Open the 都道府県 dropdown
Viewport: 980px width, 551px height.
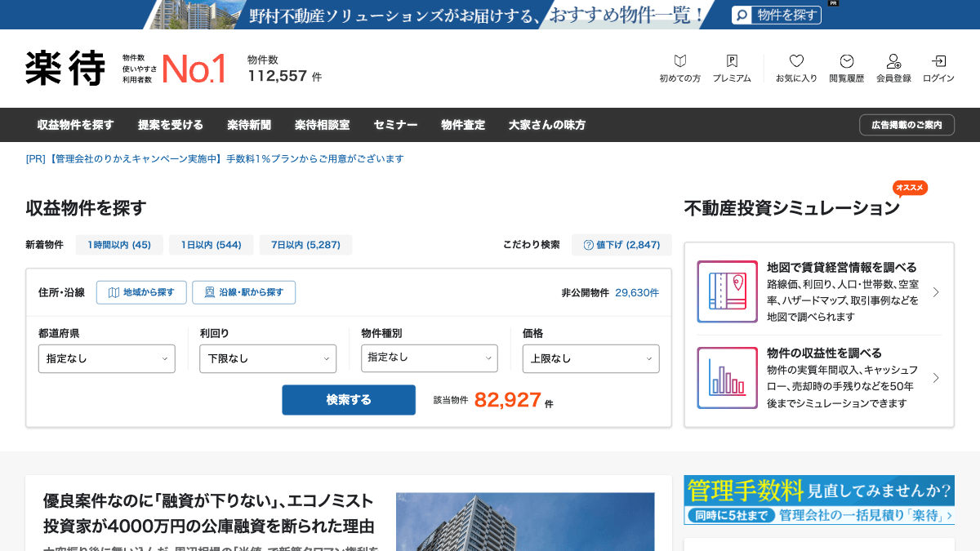[x=107, y=358]
